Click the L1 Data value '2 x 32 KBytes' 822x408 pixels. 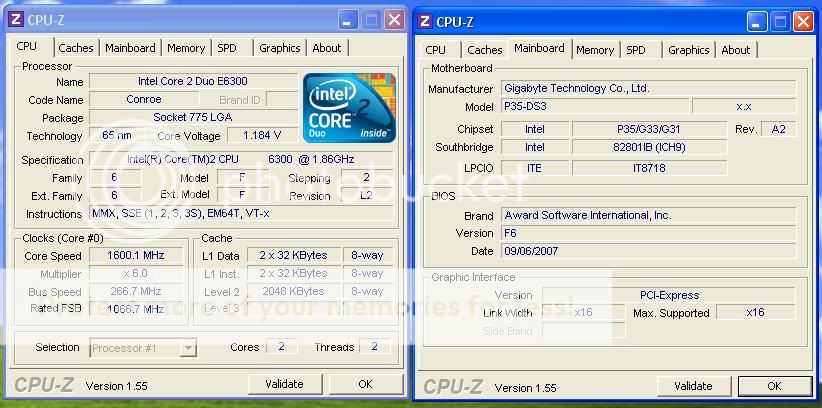coord(294,255)
